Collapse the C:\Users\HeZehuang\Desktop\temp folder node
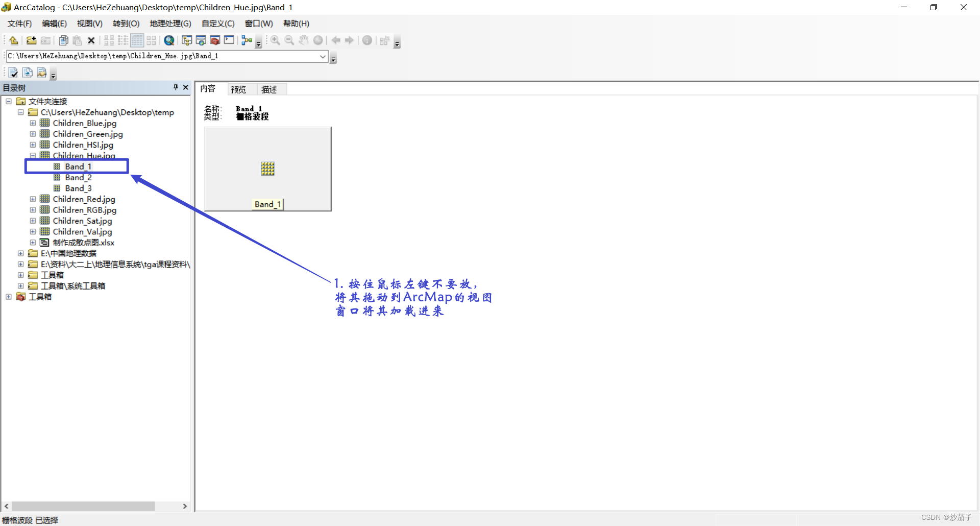The width and height of the screenshot is (980, 526). (20, 112)
